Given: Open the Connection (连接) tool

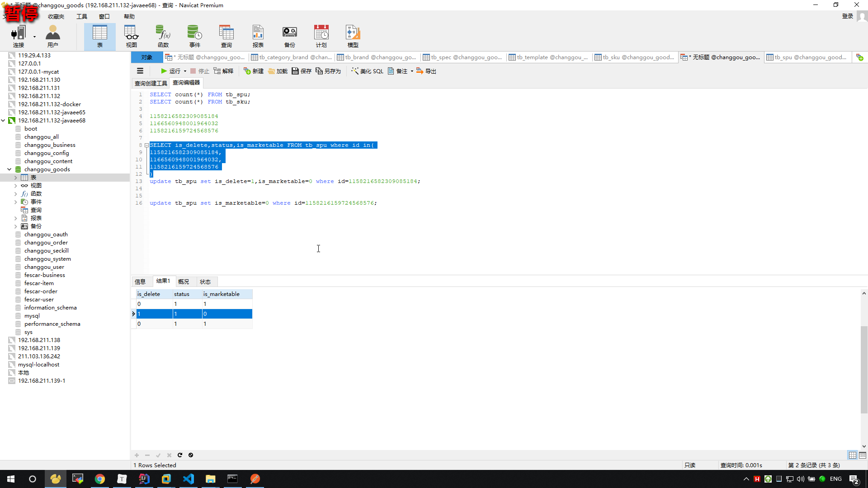Looking at the screenshot, I should tap(18, 36).
